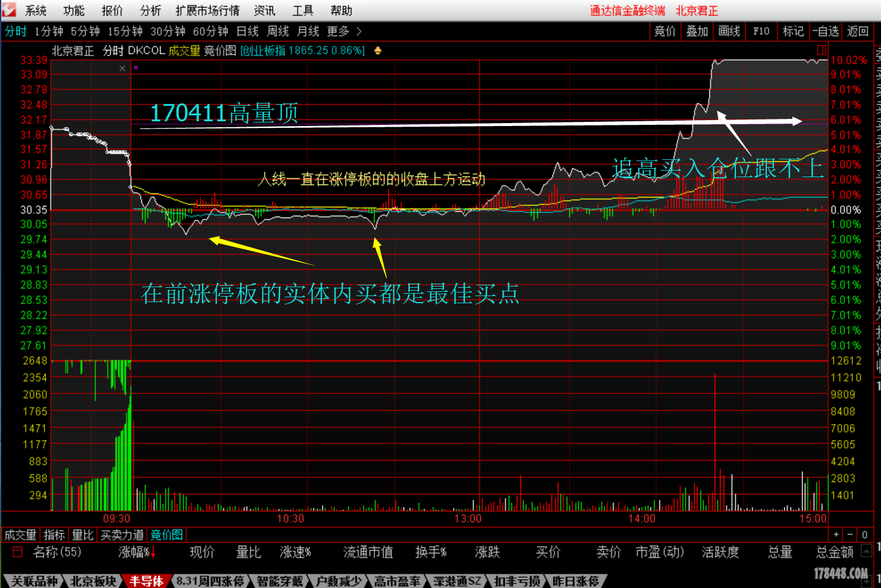Click the 画线 drawing button
This screenshot has height=588, width=881.
729,31
